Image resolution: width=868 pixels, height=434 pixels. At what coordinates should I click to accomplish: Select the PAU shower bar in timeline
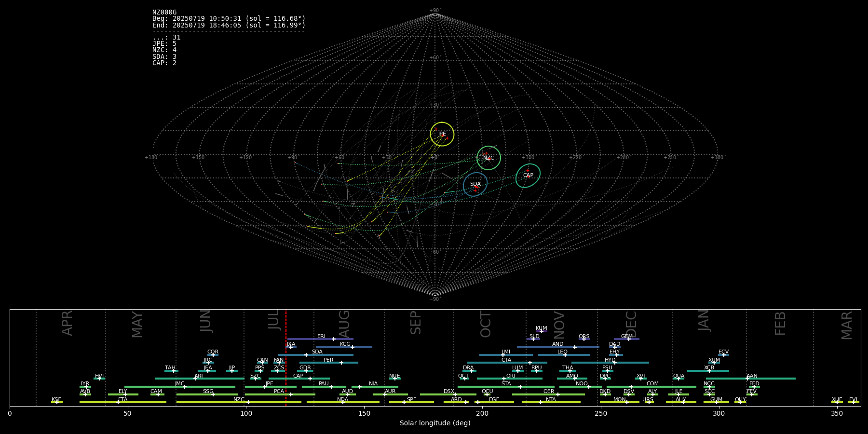pyautogui.click(x=324, y=387)
